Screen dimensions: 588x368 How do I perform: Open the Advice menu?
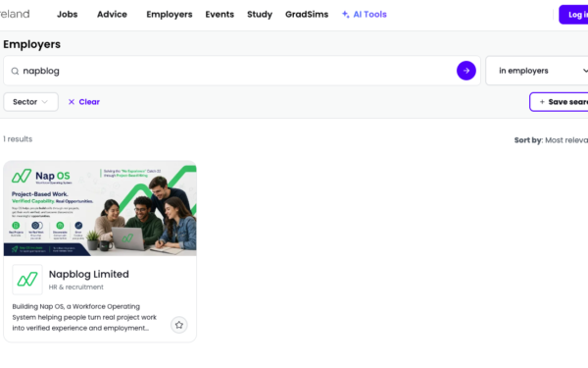112,15
